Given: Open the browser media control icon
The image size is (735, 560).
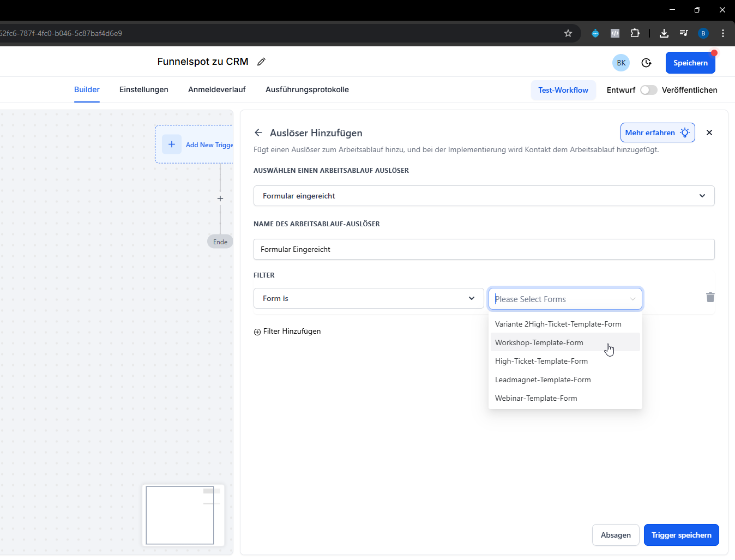Looking at the screenshot, I should [684, 33].
